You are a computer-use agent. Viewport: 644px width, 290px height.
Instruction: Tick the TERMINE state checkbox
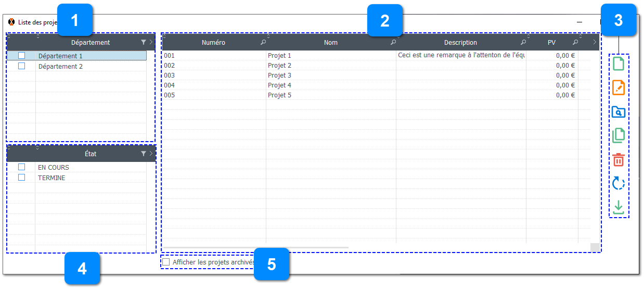[x=21, y=178]
